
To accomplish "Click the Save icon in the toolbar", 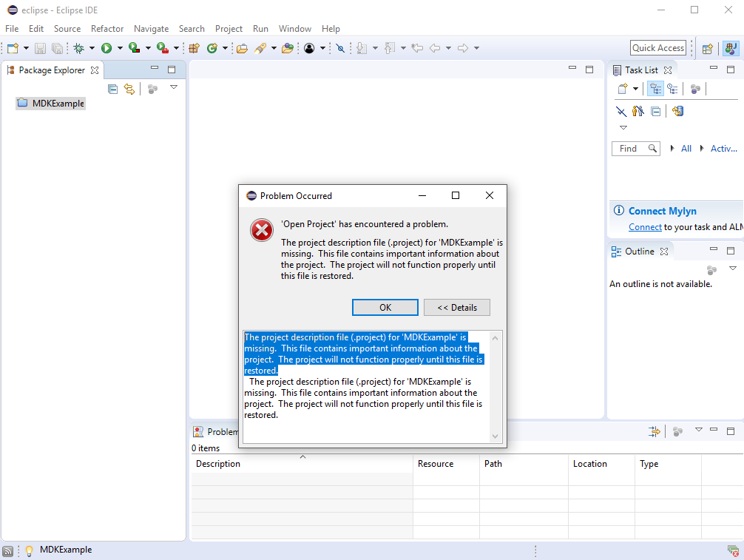I will 41,48.
